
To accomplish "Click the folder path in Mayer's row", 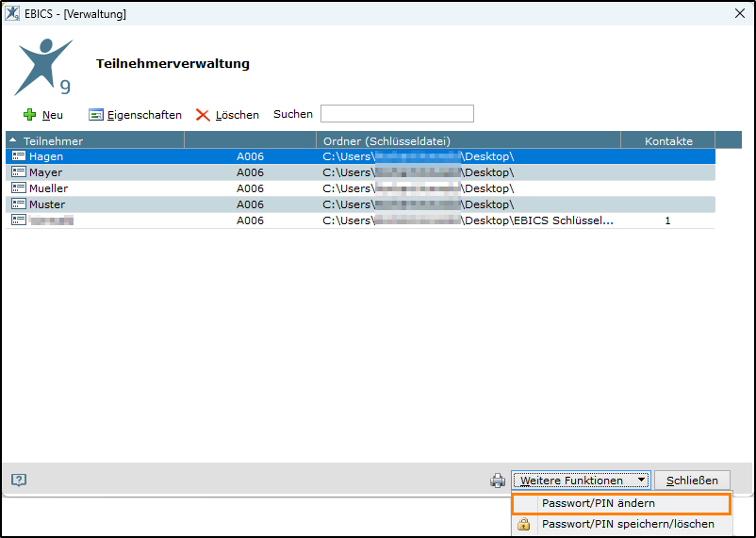I will [419, 172].
